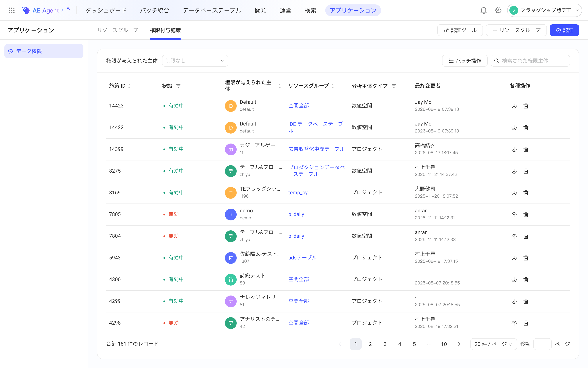Filter the 分析主体タイプ column
This screenshot has width=588, height=368.
pyautogui.click(x=394, y=86)
